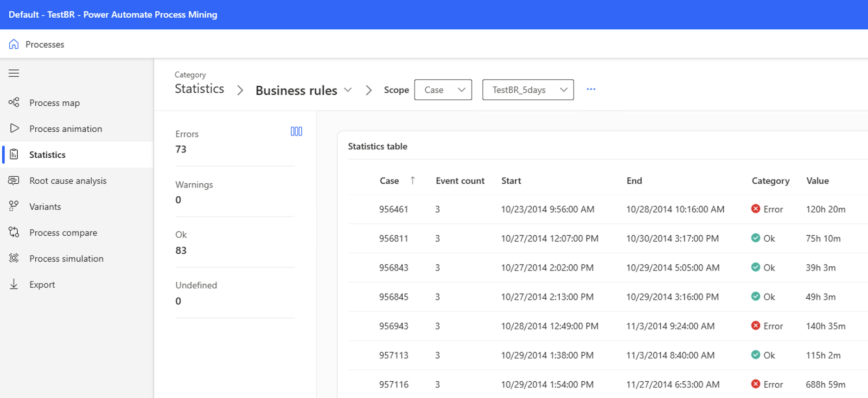Screen dimensions: 868x398
Task: Expand the Business rules chevron
Action: pyautogui.click(x=348, y=90)
